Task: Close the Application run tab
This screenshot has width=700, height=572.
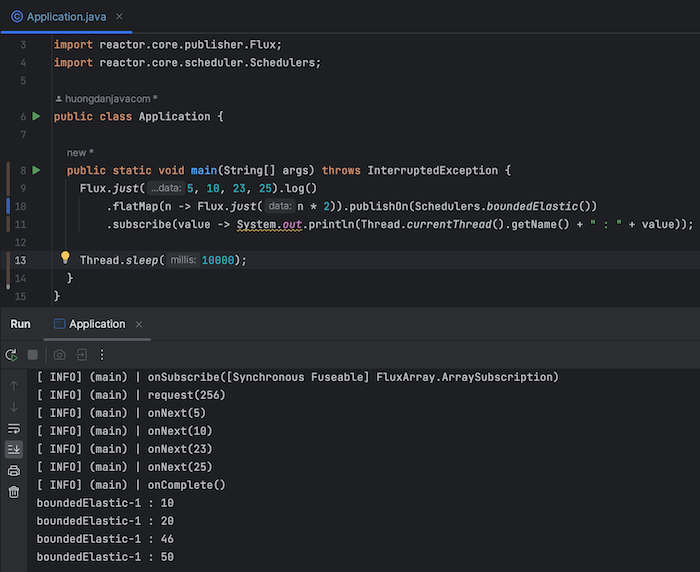Action: tap(139, 325)
